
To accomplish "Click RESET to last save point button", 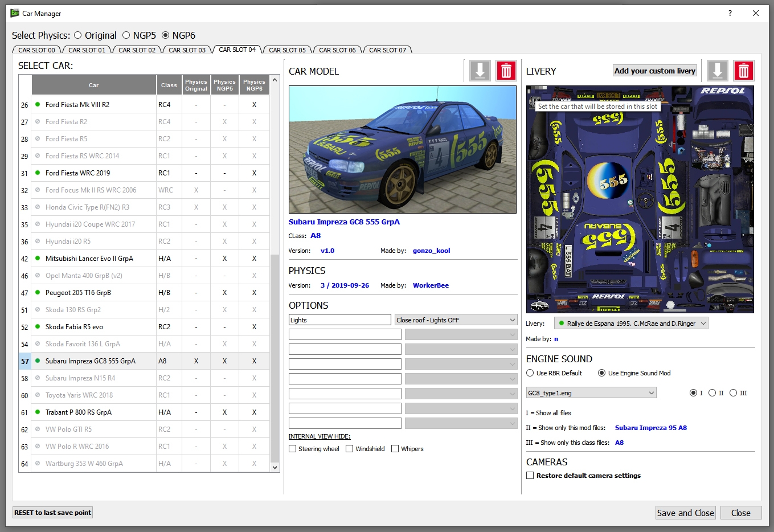I will tap(52, 513).
